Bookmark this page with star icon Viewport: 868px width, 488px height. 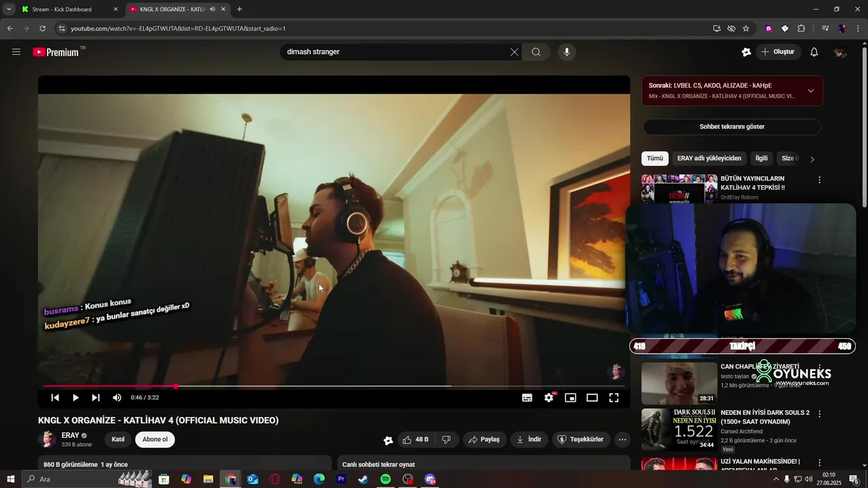pos(746,28)
